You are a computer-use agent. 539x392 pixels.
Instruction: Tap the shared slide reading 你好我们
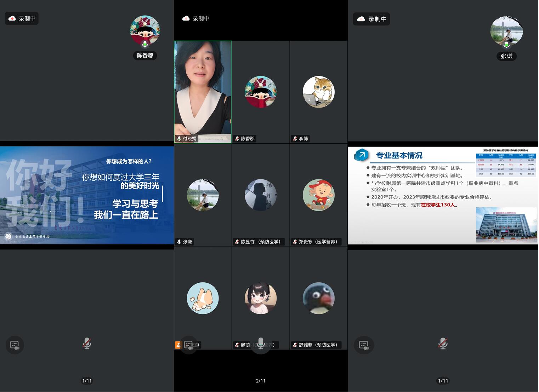[87, 195]
